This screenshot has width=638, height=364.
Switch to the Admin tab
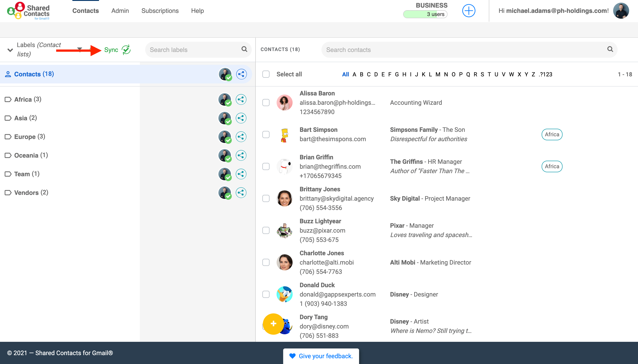pos(120,11)
